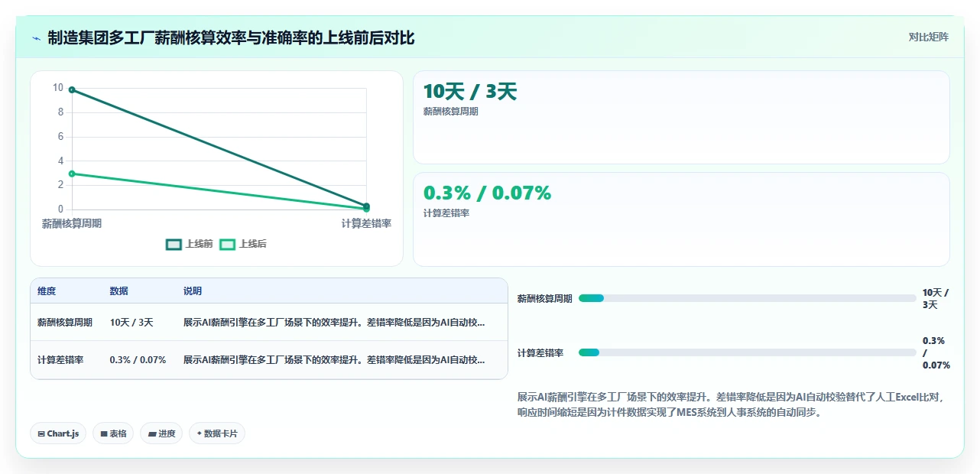Click the summary paragraph about MES系统 sync
The height and width of the screenshot is (474, 980).
pyautogui.click(x=732, y=404)
